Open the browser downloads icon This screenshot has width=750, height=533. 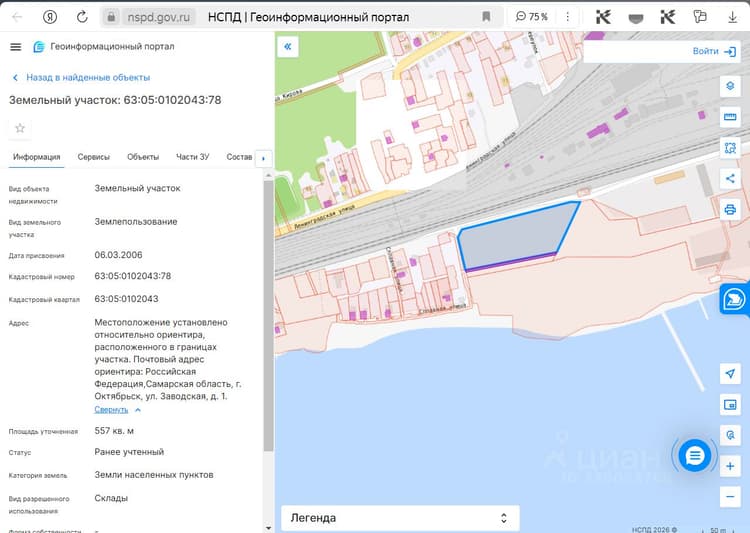click(732, 18)
